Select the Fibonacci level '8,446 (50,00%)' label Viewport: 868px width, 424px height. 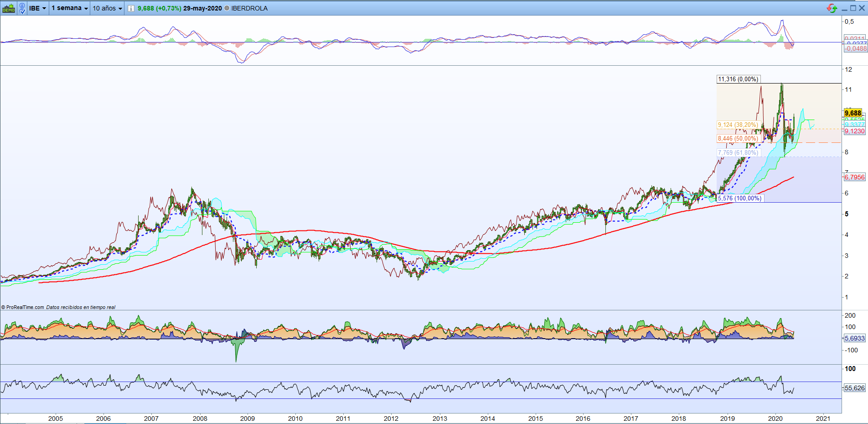click(x=738, y=138)
